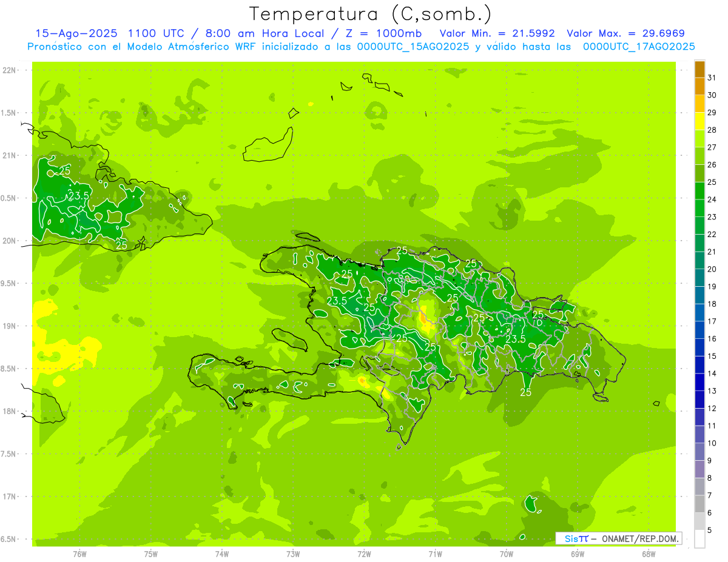Click the legend value label "20"

coord(712,269)
